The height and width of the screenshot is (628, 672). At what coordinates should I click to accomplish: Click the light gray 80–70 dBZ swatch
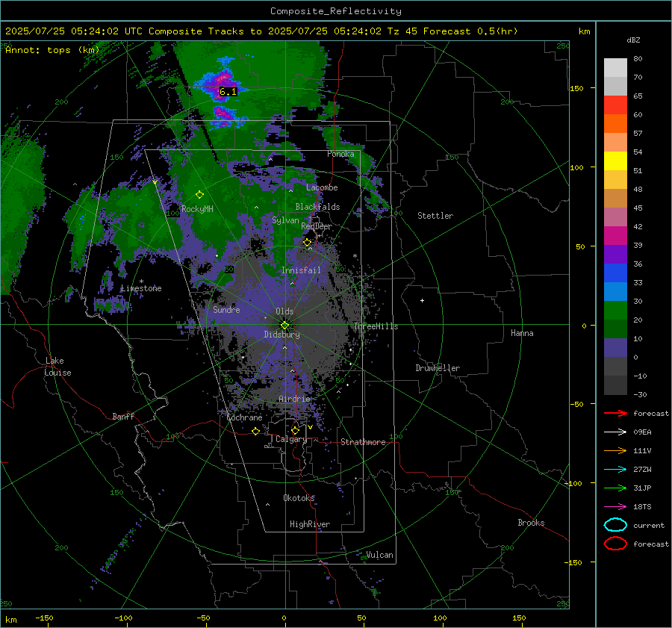(615, 68)
